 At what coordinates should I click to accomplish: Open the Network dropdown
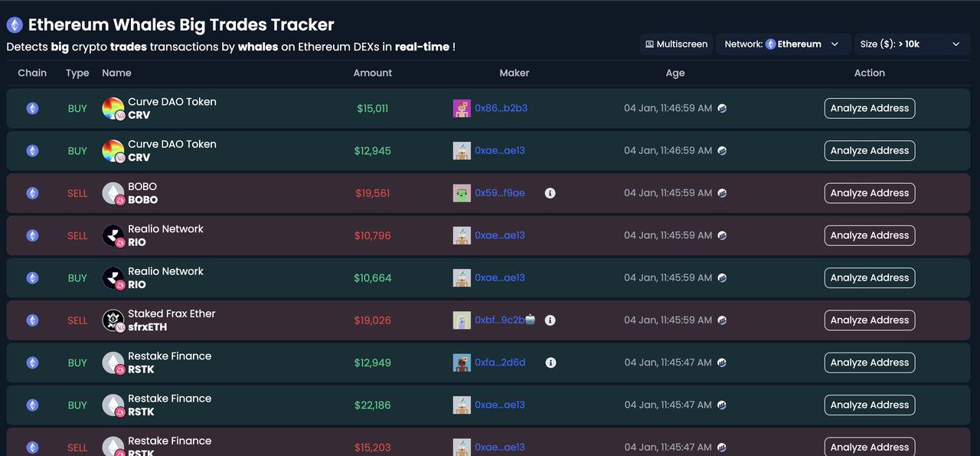point(782,44)
